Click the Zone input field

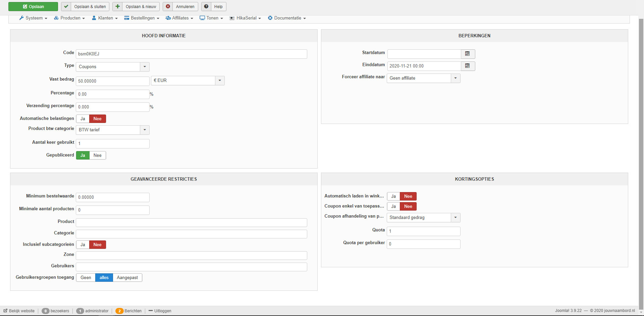coord(192,256)
